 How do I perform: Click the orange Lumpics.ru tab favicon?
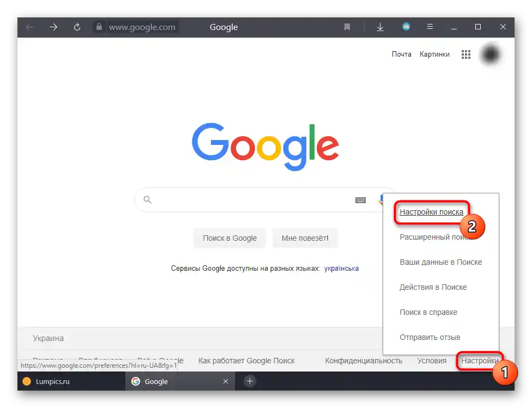point(27,381)
